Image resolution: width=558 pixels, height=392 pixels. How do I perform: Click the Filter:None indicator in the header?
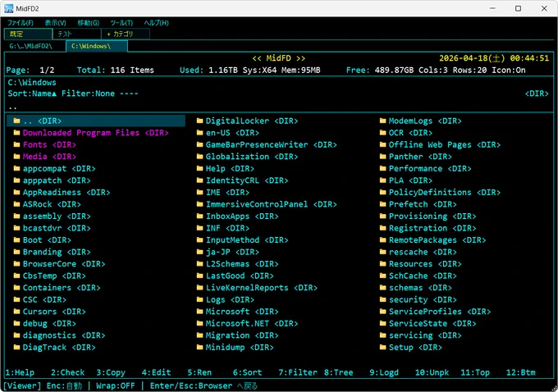[89, 93]
